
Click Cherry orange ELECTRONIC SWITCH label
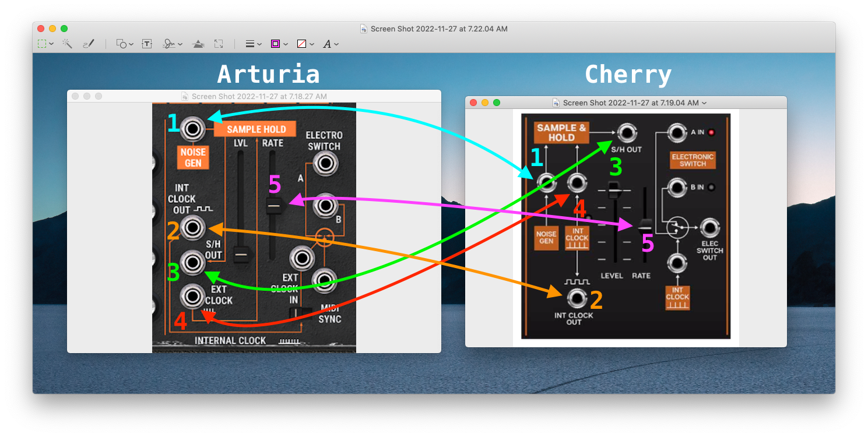(693, 160)
